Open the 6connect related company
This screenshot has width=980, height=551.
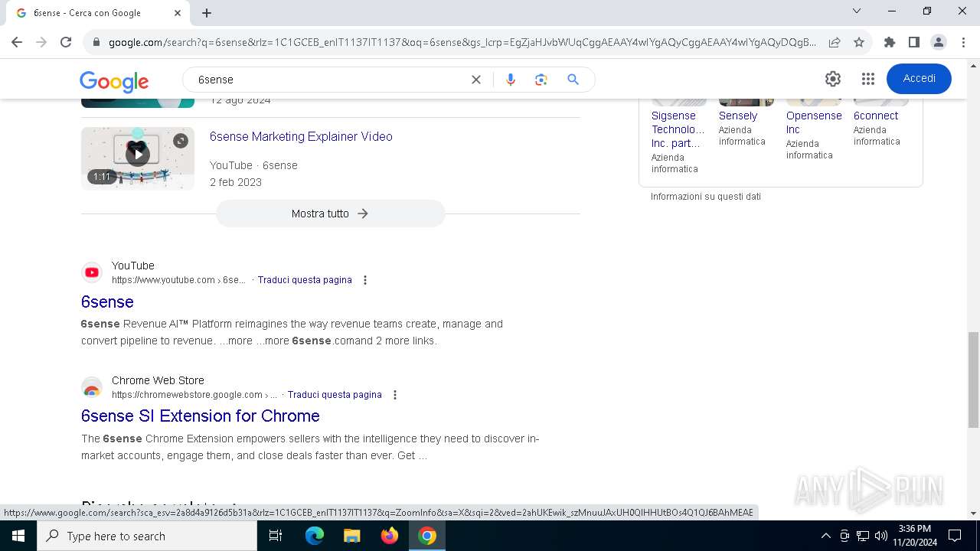click(876, 116)
